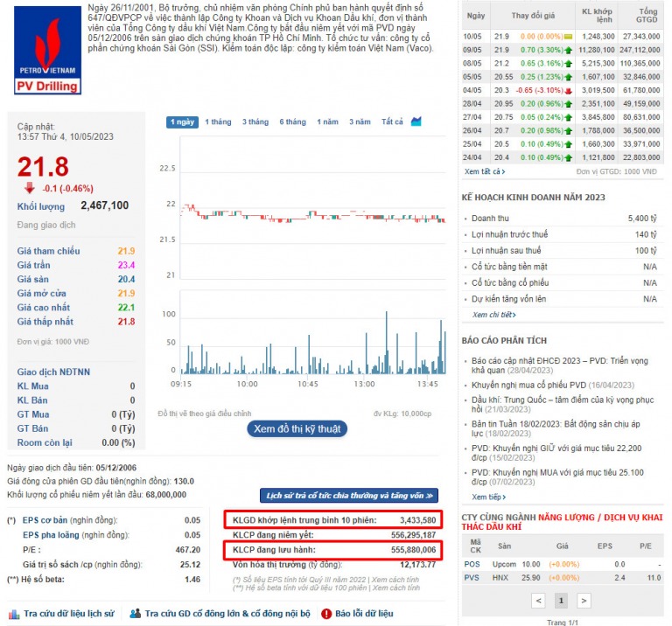Click Xem cách tính for beta note

point(396,588)
